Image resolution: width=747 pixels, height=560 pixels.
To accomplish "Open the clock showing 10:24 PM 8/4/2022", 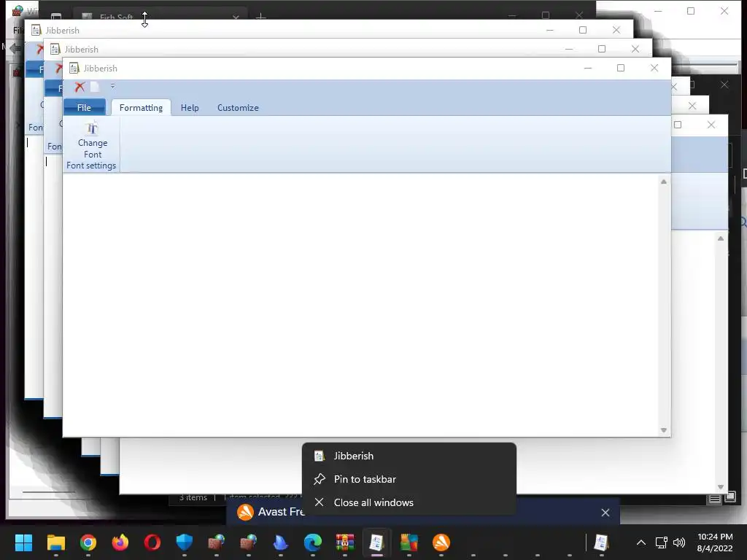I will pyautogui.click(x=715, y=542).
